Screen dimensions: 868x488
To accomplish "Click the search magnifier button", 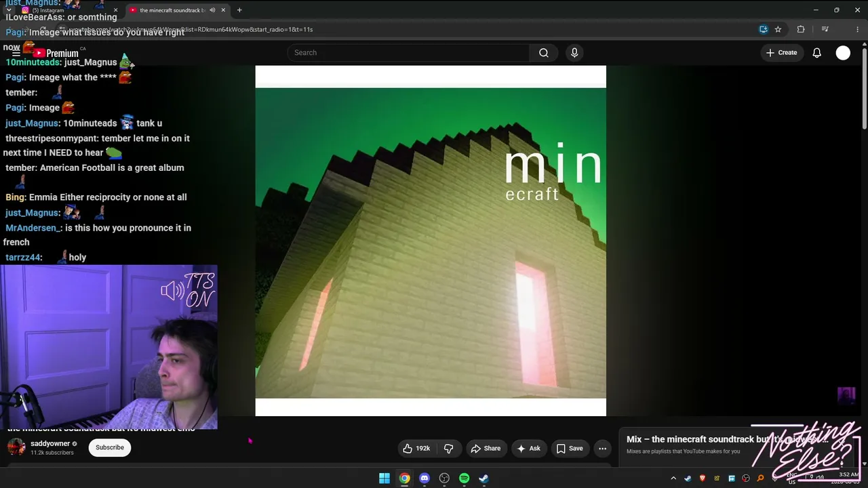I will coord(544,53).
